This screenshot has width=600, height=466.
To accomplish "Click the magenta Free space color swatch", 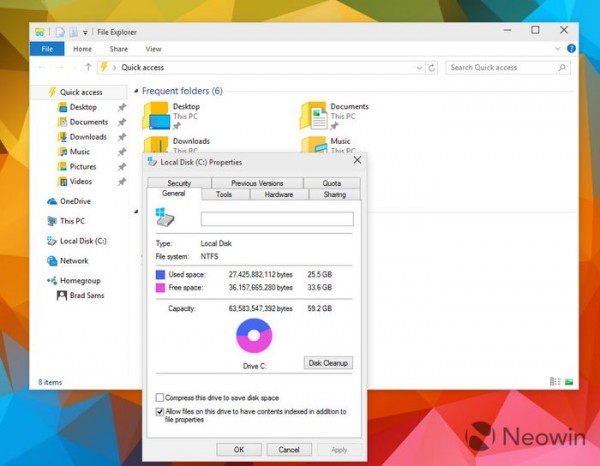I will click(160, 287).
